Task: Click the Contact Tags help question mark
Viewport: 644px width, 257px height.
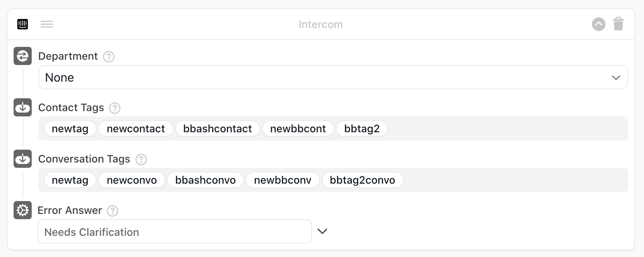Action: [115, 108]
